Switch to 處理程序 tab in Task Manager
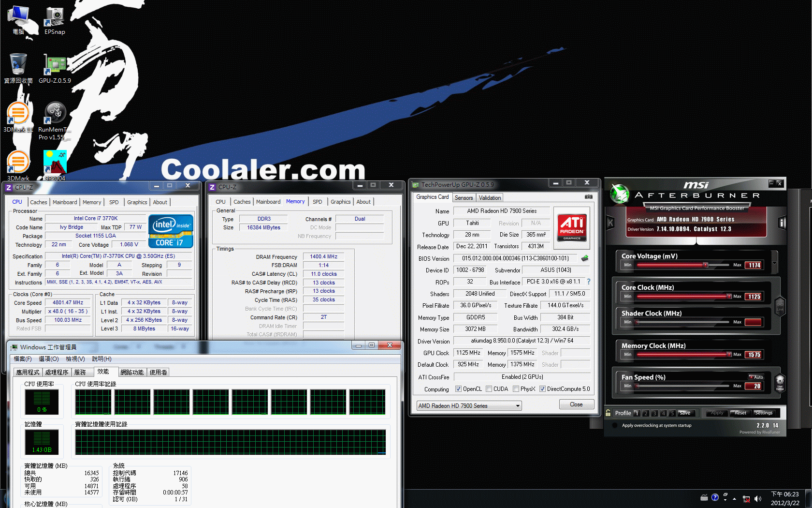 pos(57,372)
